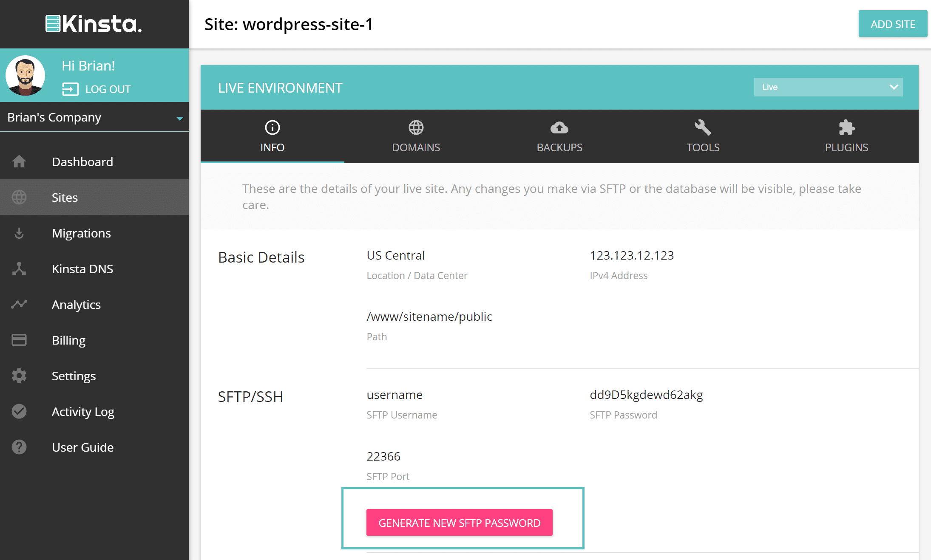This screenshot has height=560, width=931.
Task: Click the Dashboard home icon
Action: (x=19, y=161)
